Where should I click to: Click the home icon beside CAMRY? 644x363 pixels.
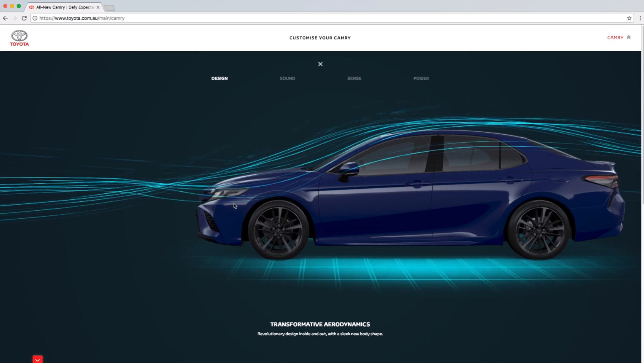[629, 37]
